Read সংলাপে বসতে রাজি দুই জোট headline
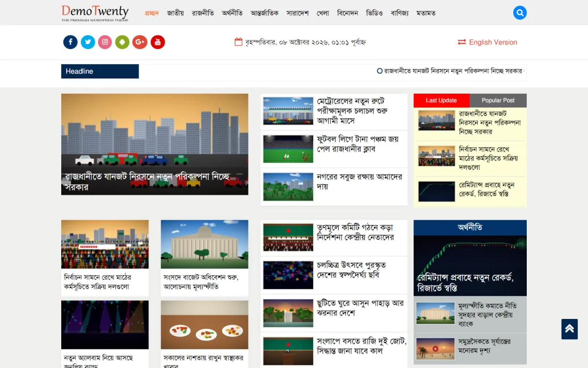This screenshot has width=588, height=368. click(362, 346)
